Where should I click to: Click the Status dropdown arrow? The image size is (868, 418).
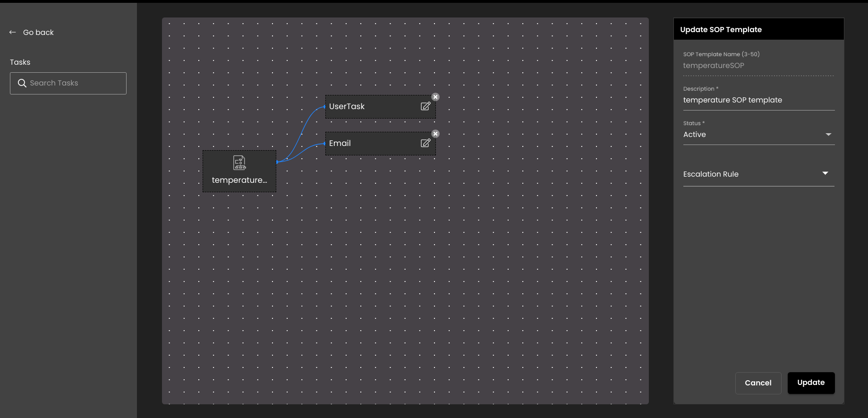[828, 135]
